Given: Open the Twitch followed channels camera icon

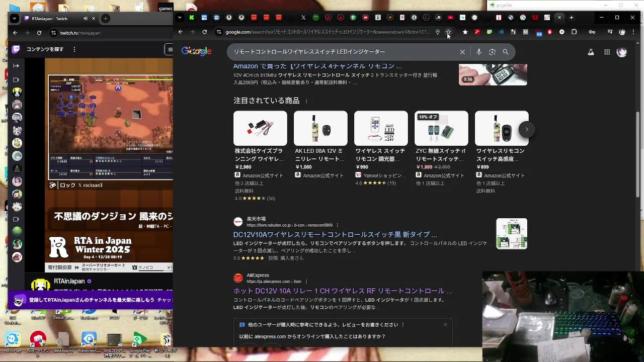Looking at the screenshot, I should point(16,80).
